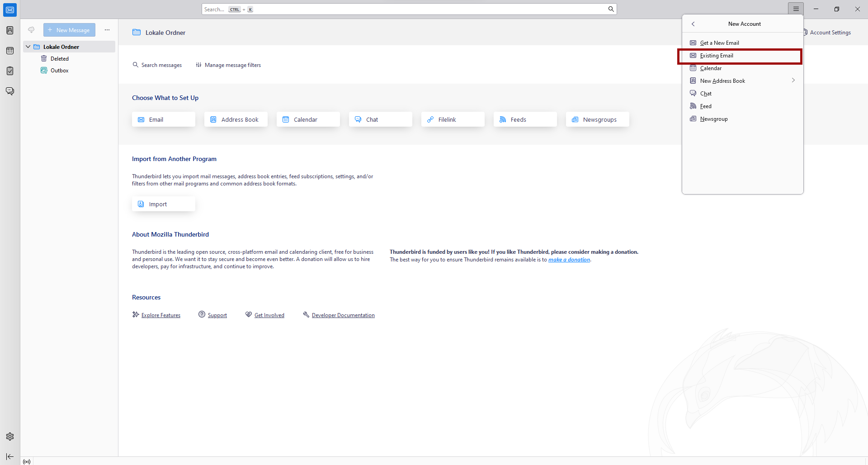Set up Calendar button

click(308, 119)
